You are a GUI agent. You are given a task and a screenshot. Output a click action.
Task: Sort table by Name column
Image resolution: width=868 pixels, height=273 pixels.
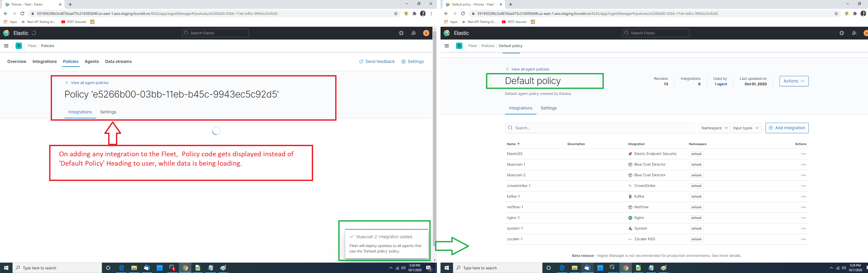coord(513,144)
